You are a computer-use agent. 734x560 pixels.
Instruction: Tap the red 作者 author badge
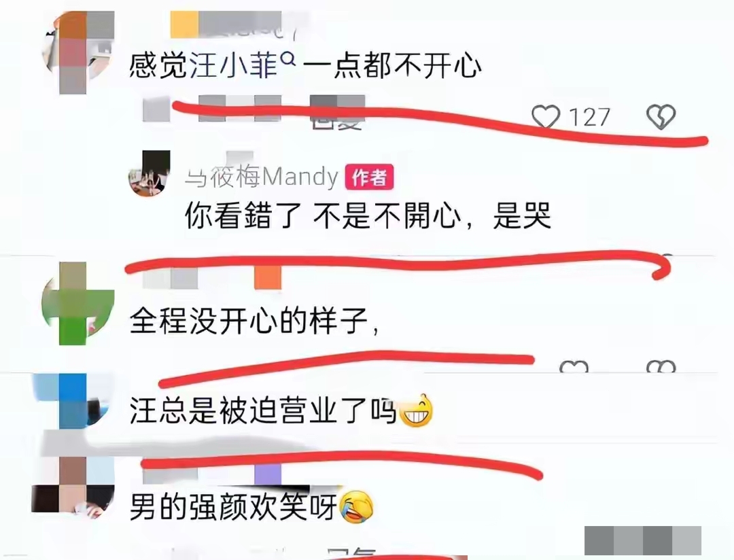[x=369, y=177]
